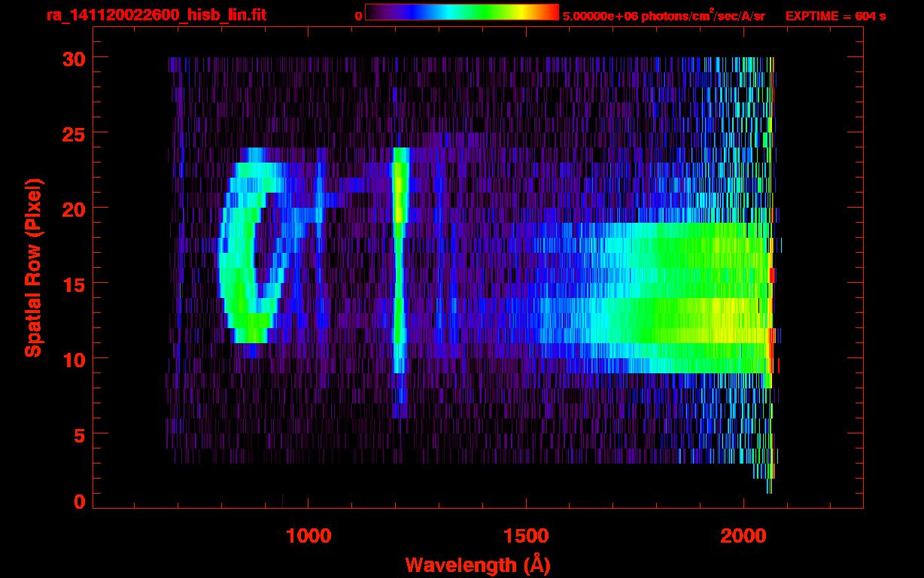Click the y-axis tick label 30
The height and width of the screenshot is (578, 924).
pyautogui.click(x=73, y=58)
